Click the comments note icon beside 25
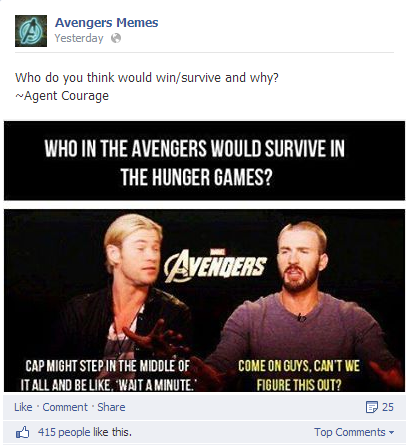The height and width of the screenshot is (445, 407). pyautogui.click(x=371, y=407)
